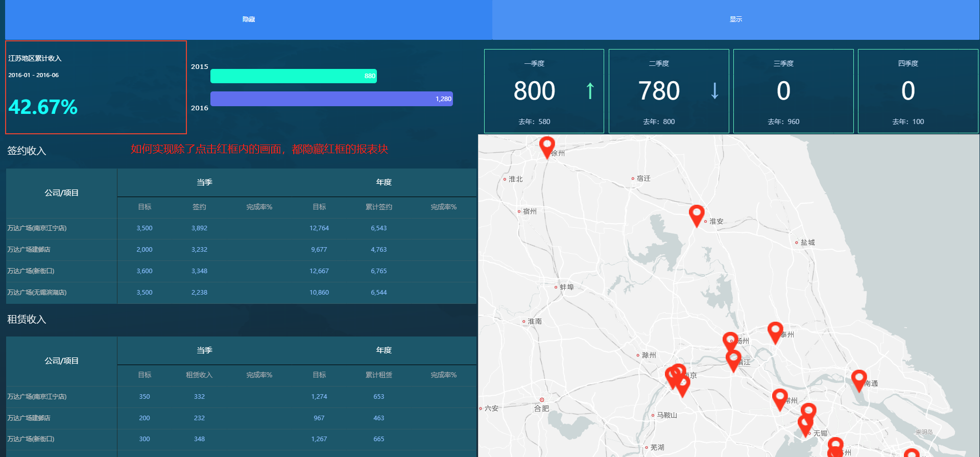The image size is (980, 457).
Task: Select 万达广场(南京江宁店) row in 签约收入 table
Action: click(x=241, y=228)
